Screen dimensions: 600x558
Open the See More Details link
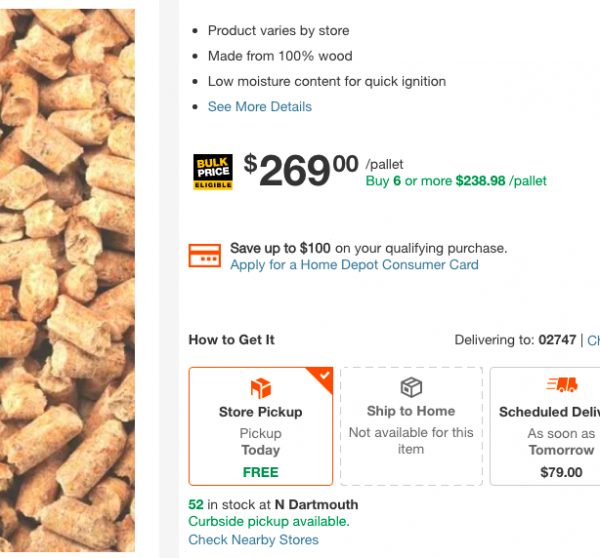pyautogui.click(x=260, y=107)
